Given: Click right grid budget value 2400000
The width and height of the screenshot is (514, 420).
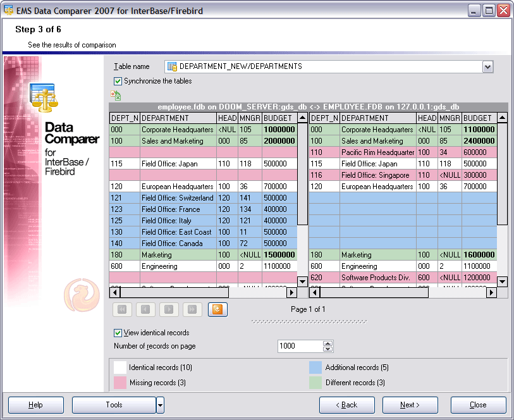Looking at the screenshot, I should pyautogui.click(x=479, y=141).
